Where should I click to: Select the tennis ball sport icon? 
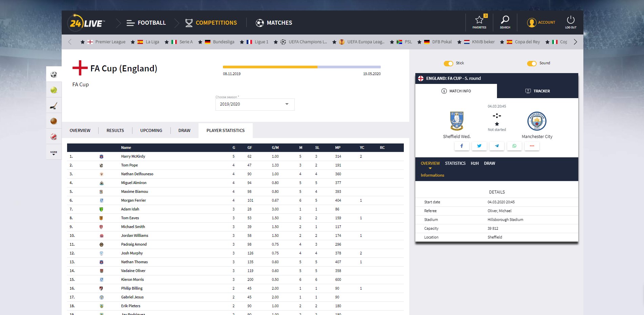[x=54, y=90]
